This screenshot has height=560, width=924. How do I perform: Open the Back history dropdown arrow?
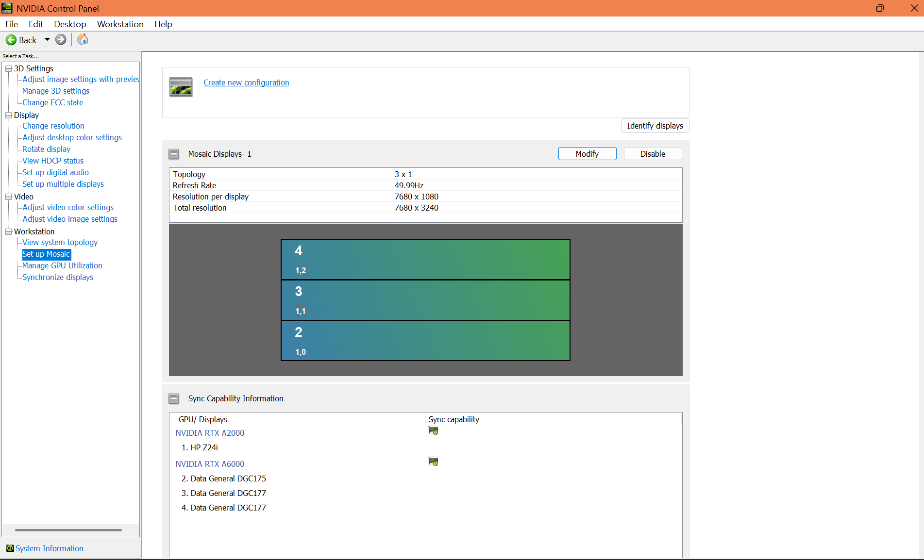tap(47, 40)
